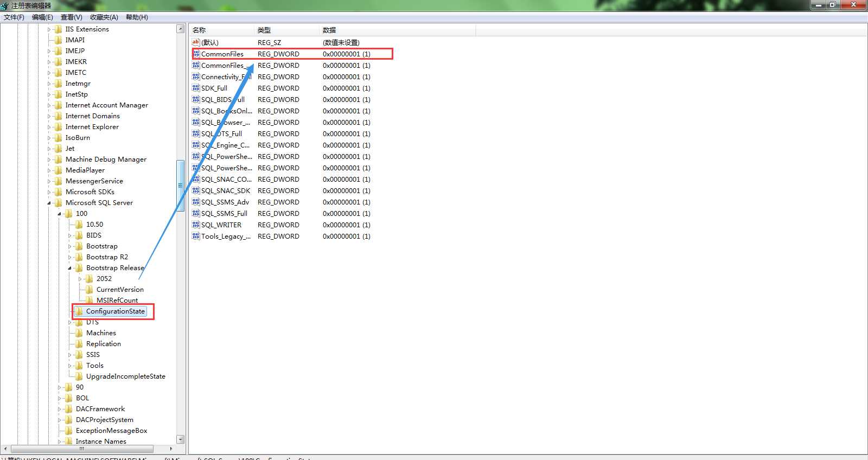Click horizontal tree scrollbar left arrow
Image resolution: width=868 pixels, height=460 pixels.
pyautogui.click(x=5, y=449)
